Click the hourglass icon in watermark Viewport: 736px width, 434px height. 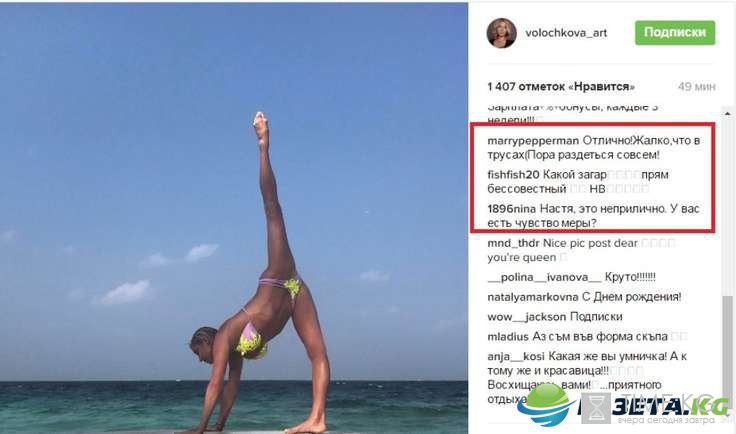[596, 408]
